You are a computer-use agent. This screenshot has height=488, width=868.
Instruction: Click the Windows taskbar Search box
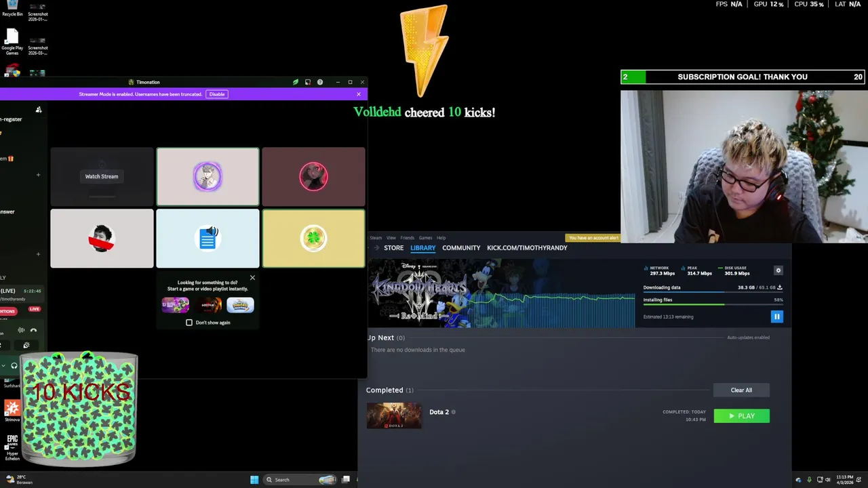300,479
